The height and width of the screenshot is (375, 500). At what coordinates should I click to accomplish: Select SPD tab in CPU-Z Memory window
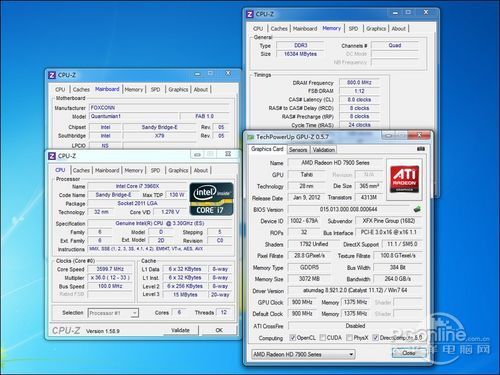[x=353, y=29]
